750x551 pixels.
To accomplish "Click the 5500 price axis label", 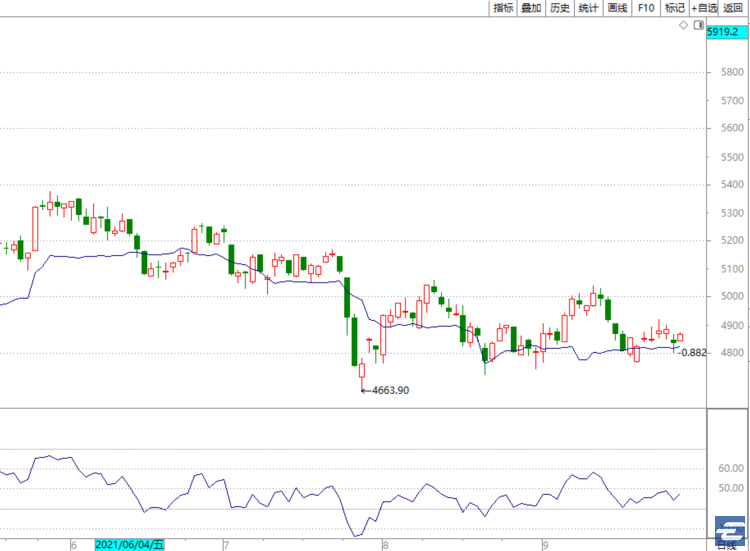I will tap(732, 157).
